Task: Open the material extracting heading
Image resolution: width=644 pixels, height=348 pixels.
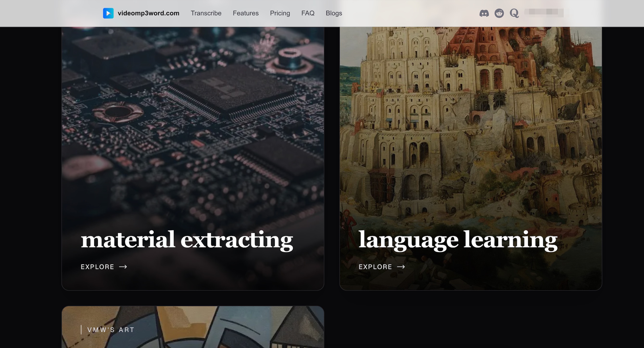Action: [x=187, y=240]
